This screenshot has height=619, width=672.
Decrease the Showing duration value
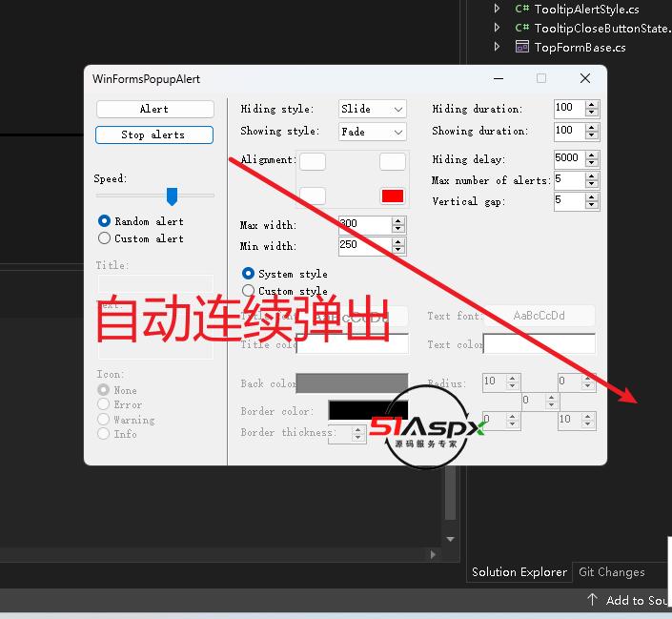point(592,134)
